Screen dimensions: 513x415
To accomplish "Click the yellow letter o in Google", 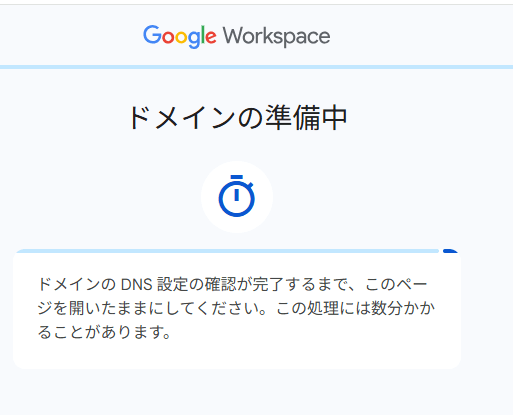I will 181,37.
